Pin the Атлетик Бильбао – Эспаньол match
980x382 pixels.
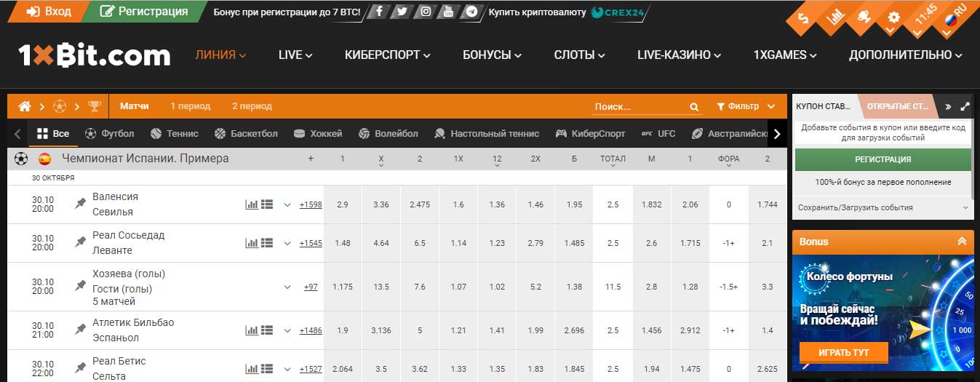81,330
